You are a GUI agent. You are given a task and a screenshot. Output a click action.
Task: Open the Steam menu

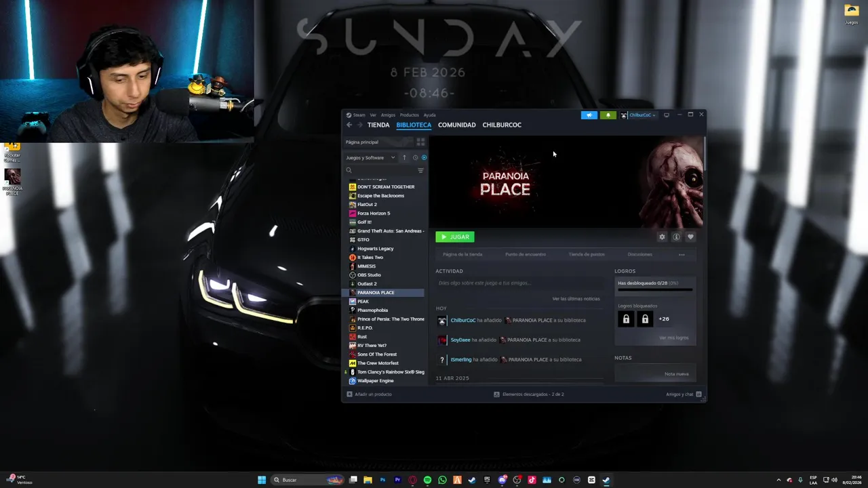[356, 115]
